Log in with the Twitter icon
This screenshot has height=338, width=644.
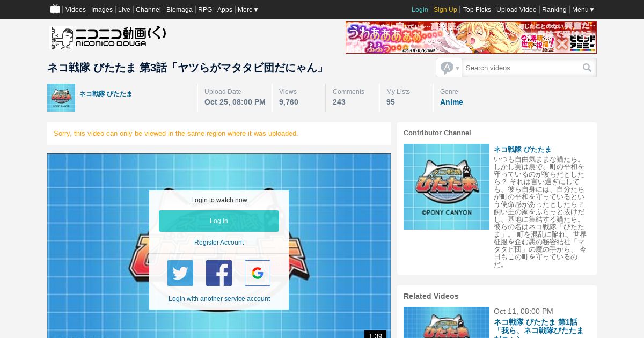180,273
